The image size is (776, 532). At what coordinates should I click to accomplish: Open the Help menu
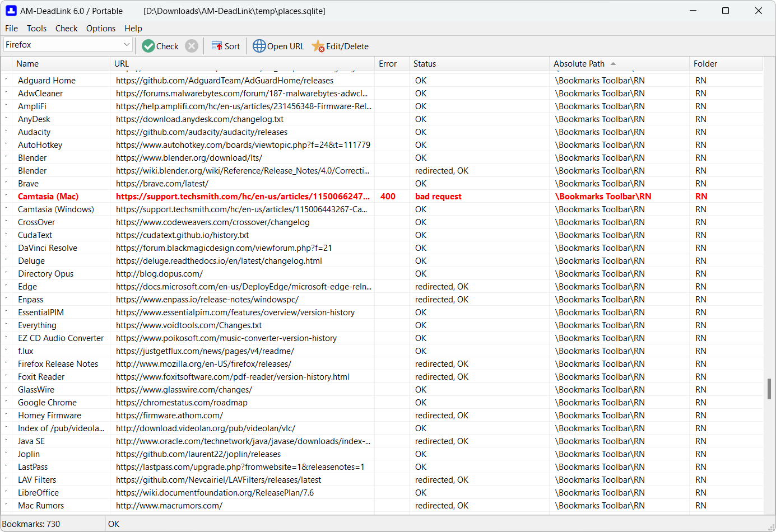(133, 28)
